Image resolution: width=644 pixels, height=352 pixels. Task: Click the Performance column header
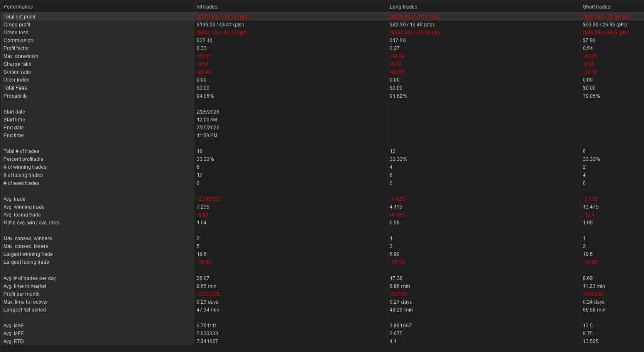tap(18, 7)
